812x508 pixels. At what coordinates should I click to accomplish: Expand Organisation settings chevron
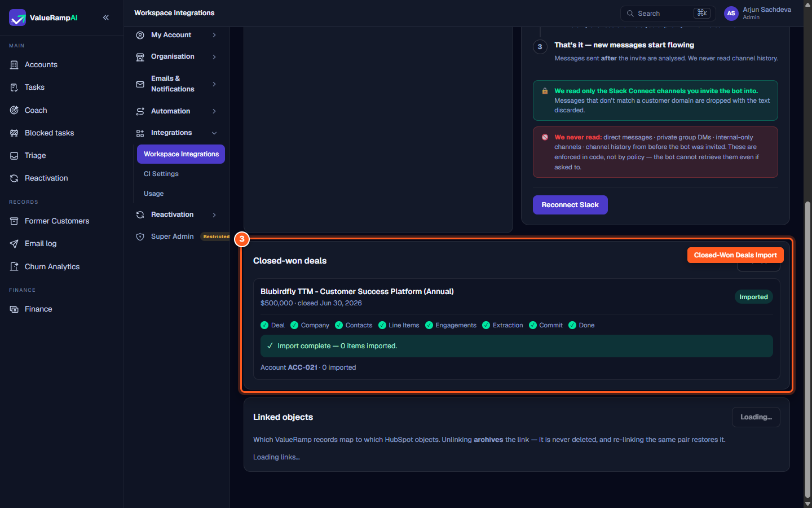214,56
